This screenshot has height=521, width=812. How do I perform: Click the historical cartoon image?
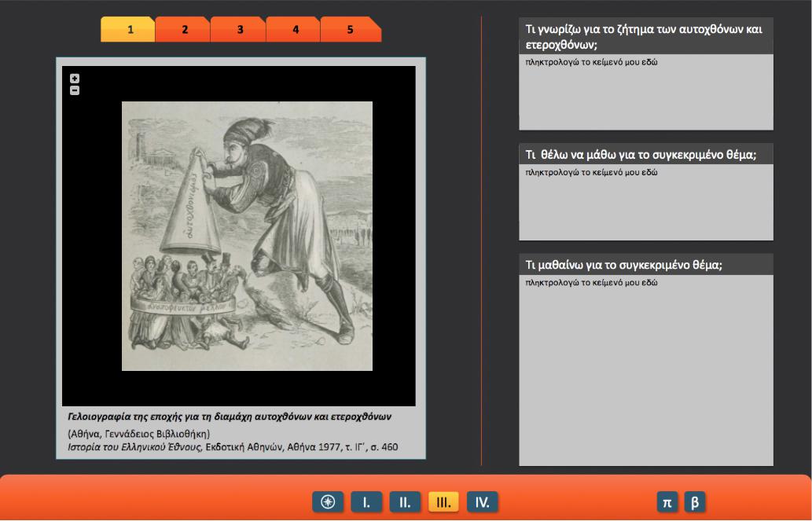point(247,236)
